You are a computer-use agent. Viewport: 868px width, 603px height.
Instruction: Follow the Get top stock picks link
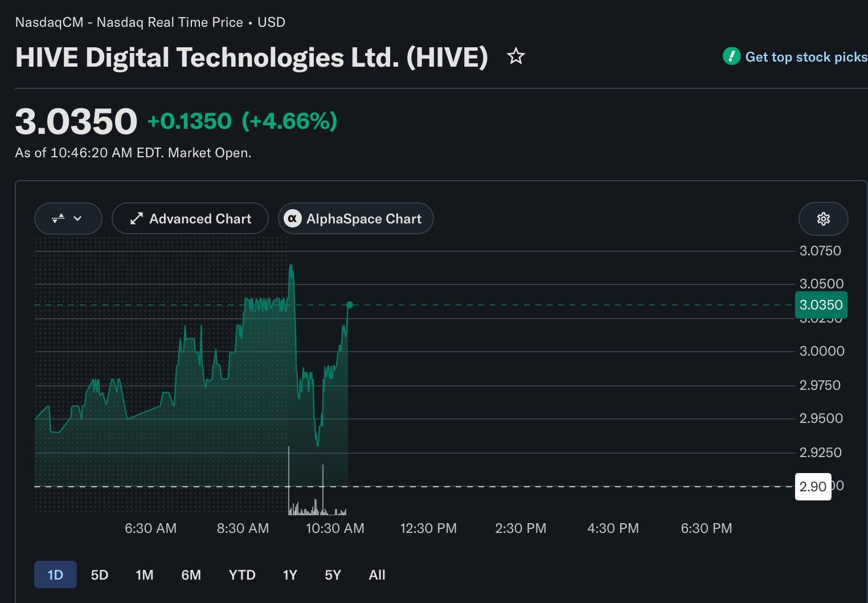(805, 57)
